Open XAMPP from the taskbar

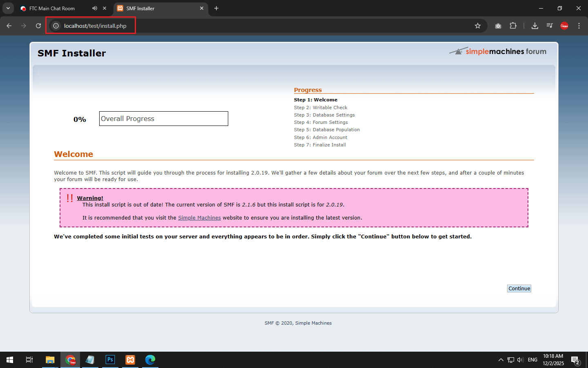click(x=130, y=360)
